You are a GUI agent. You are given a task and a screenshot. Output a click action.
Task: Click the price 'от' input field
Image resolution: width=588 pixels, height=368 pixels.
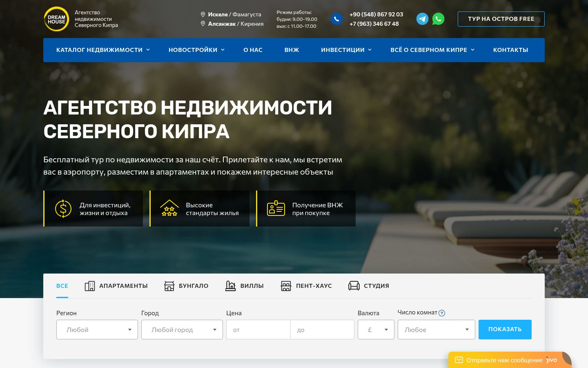click(258, 330)
